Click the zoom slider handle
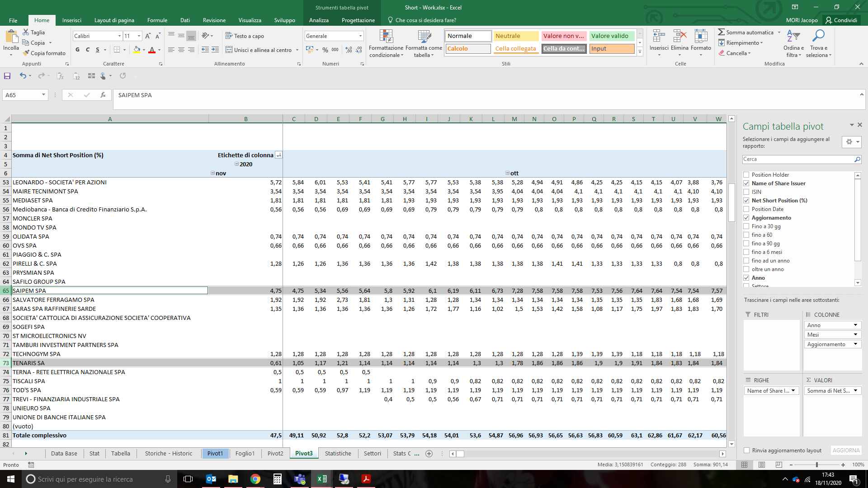Image resolution: width=868 pixels, height=488 pixels. click(816, 465)
